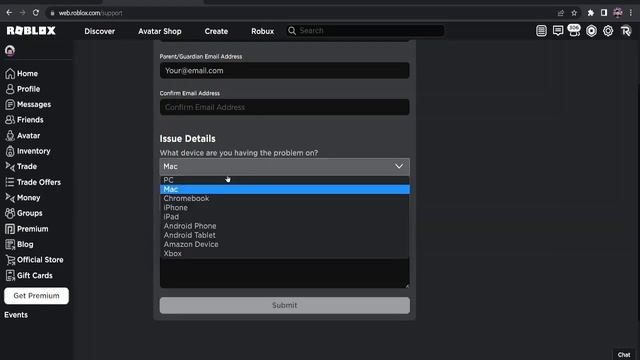Select iPhone from the device list

[x=284, y=208]
